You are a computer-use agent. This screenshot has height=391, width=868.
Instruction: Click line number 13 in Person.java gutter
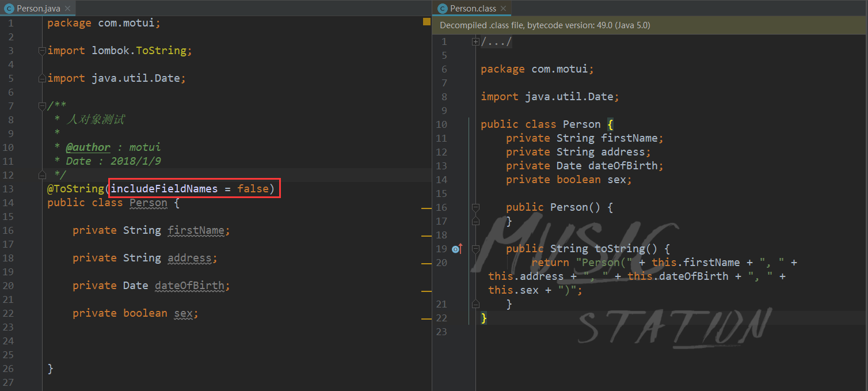click(8, 189)
